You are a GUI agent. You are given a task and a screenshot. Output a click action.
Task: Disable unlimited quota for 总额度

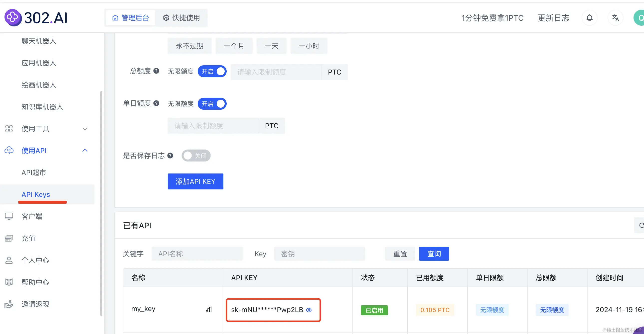tap(212, 71)
